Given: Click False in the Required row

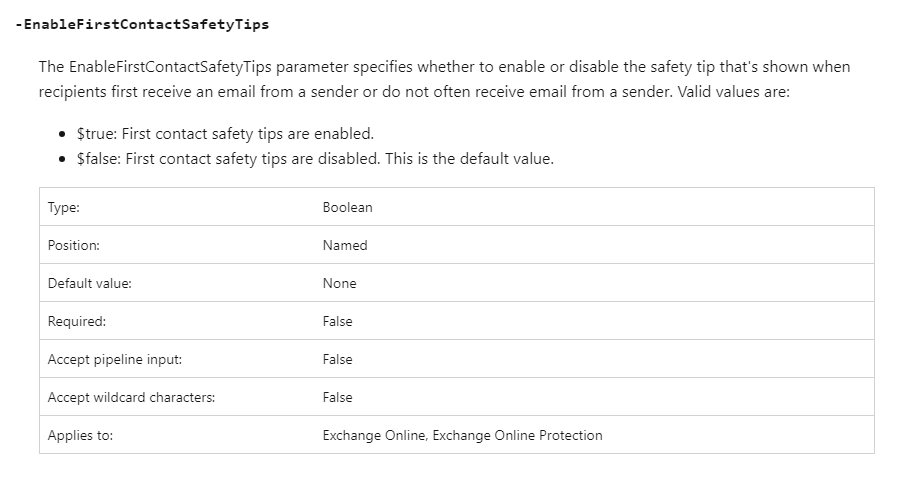Looking at the screenshot, I should pos(338,321).
